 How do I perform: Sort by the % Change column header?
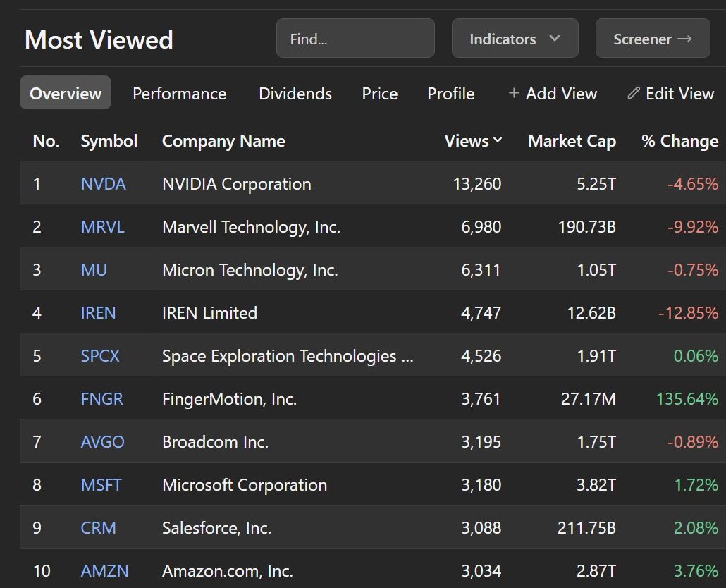tap(679, 141)
